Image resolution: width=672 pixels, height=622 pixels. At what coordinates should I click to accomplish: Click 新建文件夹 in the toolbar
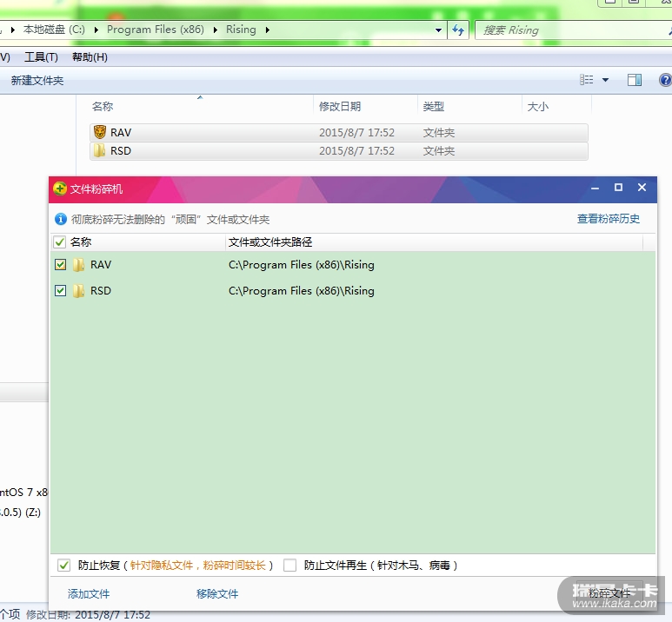pyautogui.click(x=37, y=81)
